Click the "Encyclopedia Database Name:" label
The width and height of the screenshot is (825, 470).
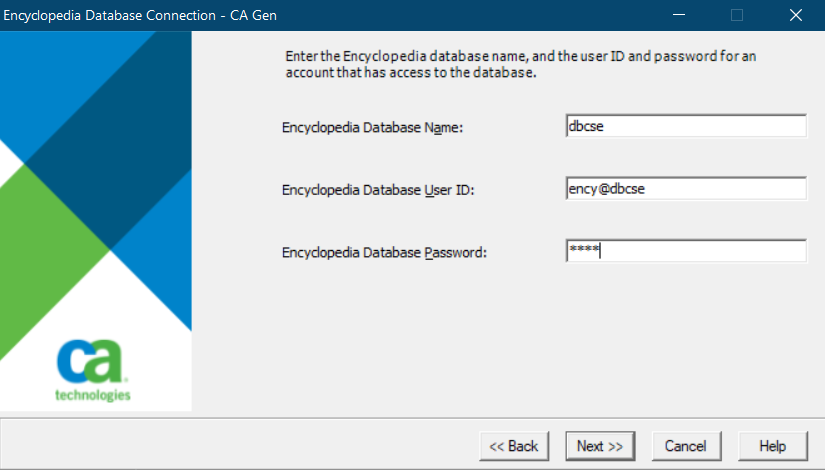(x=373, y=128)
